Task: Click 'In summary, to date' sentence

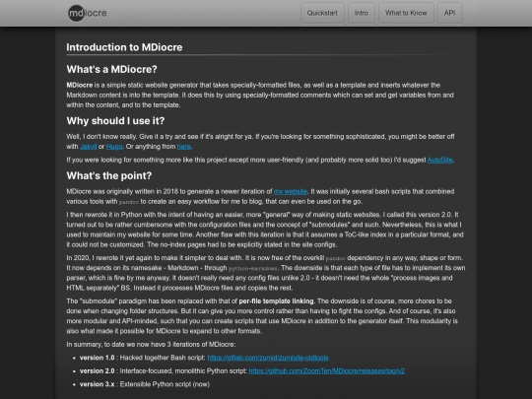Action: click(x=151, y=345)
